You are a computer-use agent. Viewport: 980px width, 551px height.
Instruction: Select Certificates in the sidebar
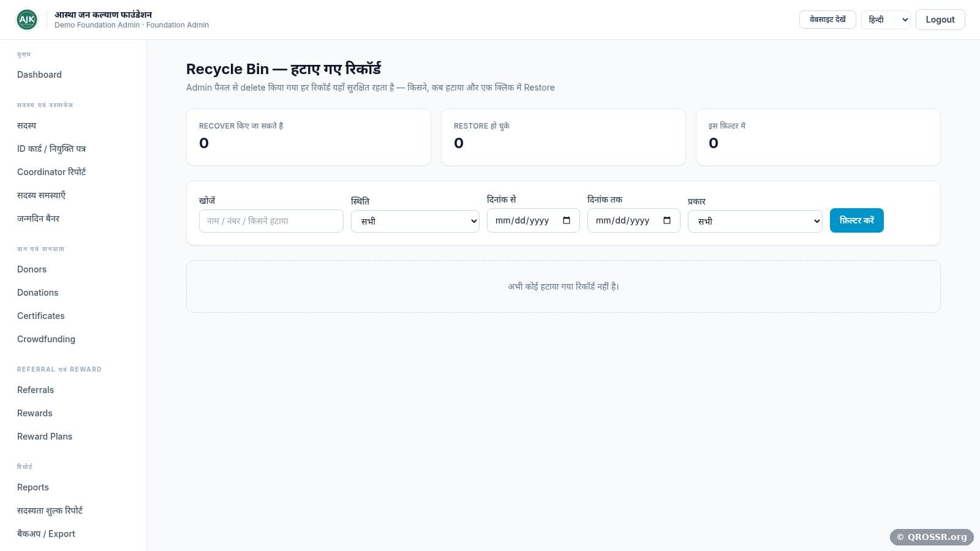(x=41, y=316)
